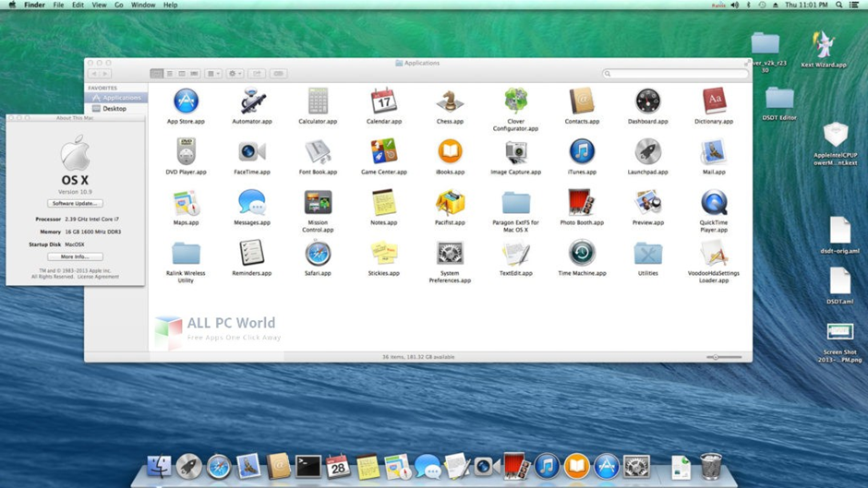868x488 pixels.
Task: Select Clover Configurator.app icon
Action: [x=516, y=101]
